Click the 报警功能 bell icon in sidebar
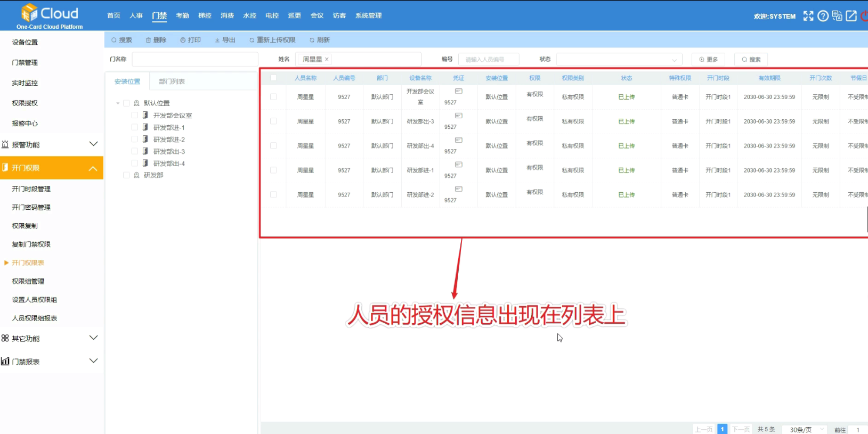 click(x=5, y=144)
